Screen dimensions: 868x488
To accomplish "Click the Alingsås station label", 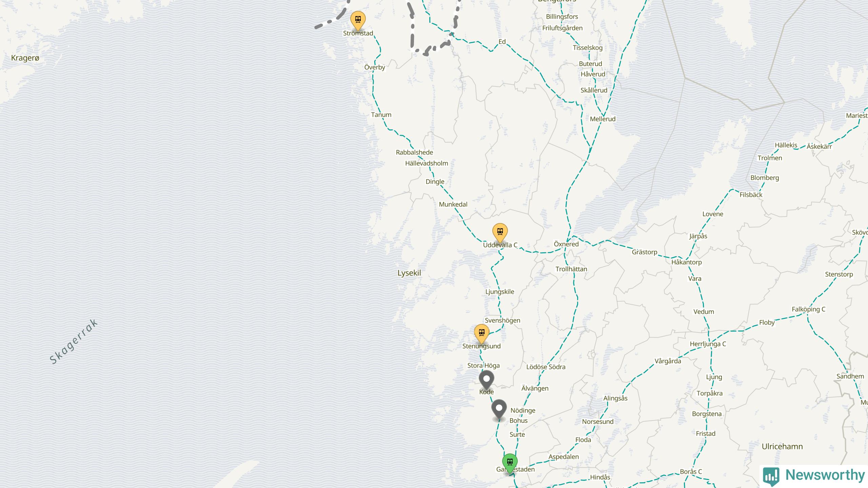I will click(x=615, y=399).
